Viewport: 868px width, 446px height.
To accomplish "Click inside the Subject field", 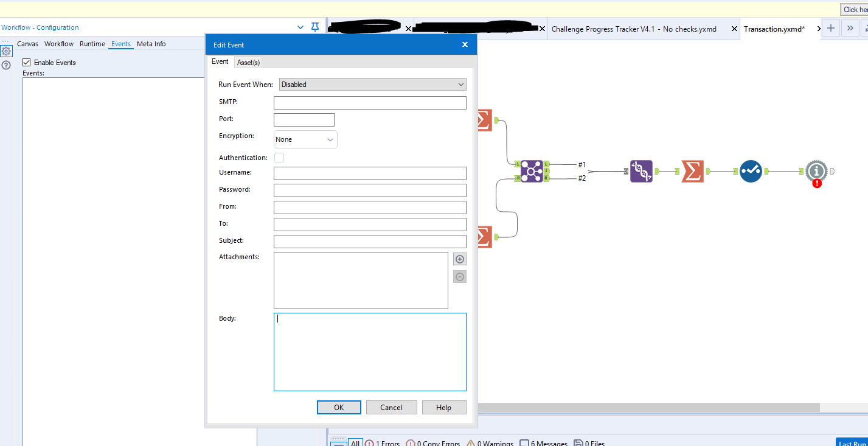I will tap(370, 241).
